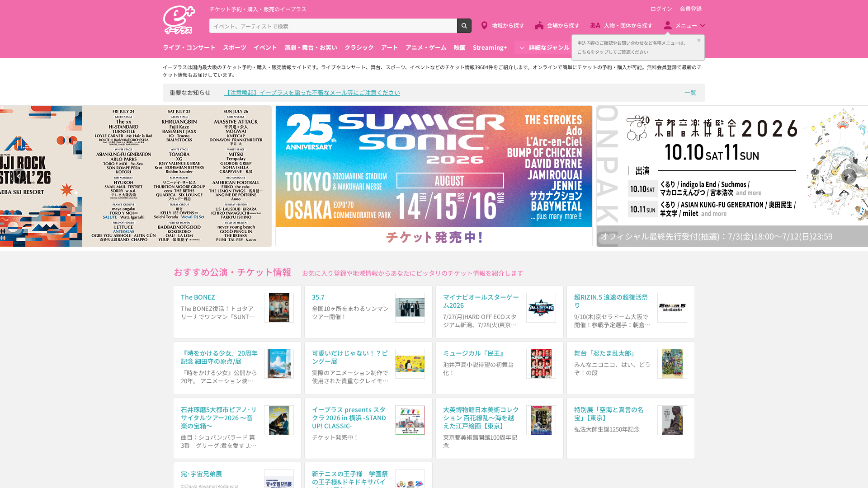Open イープラス presents スタクラ 2026 link

(x=349, y=418)
